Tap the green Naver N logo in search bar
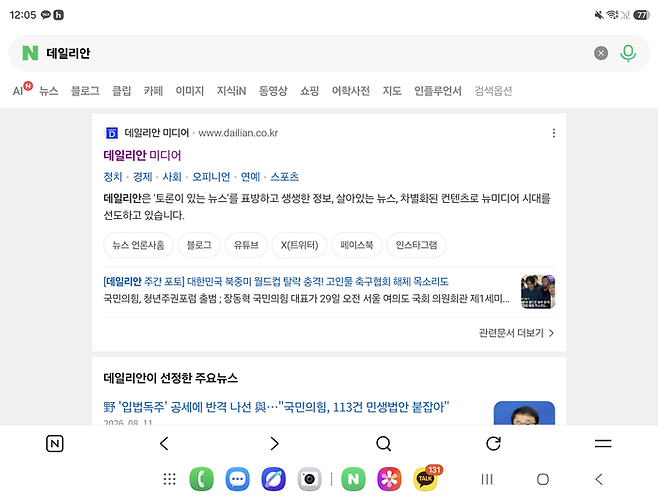 coord(30,53)
